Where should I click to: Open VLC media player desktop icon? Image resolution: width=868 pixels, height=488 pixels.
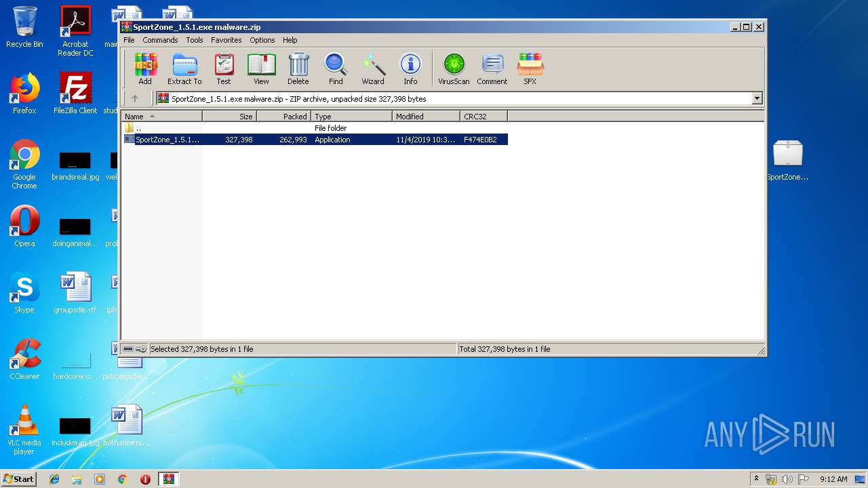click(x=24, y=430)
